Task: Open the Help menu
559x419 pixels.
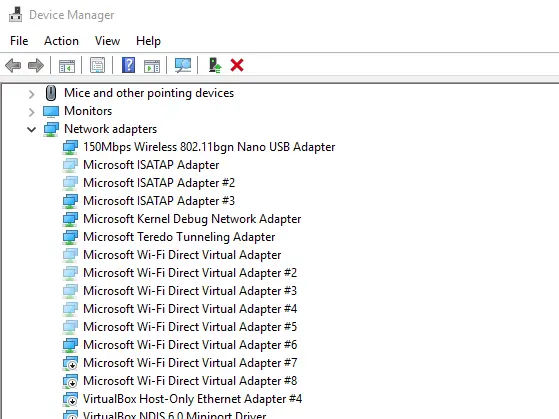Action: (x=148, y=41)
